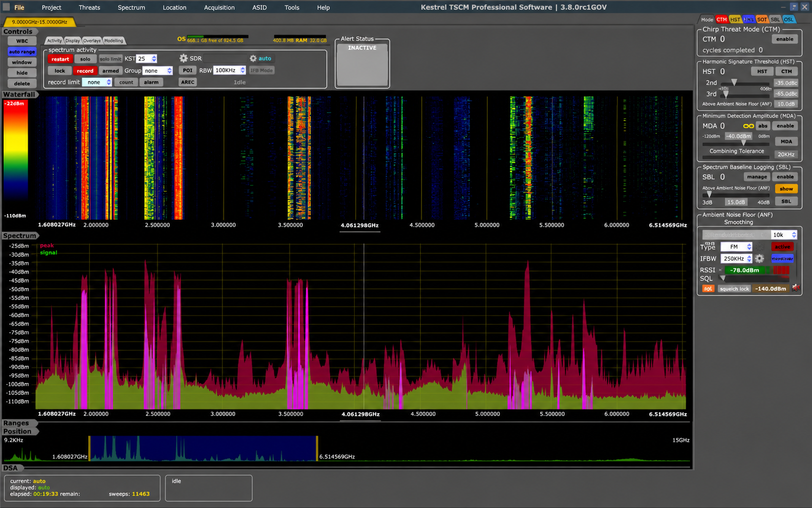Click the SBL manage button
Viewport: 812px width, 508px height.
pos(757,177)
